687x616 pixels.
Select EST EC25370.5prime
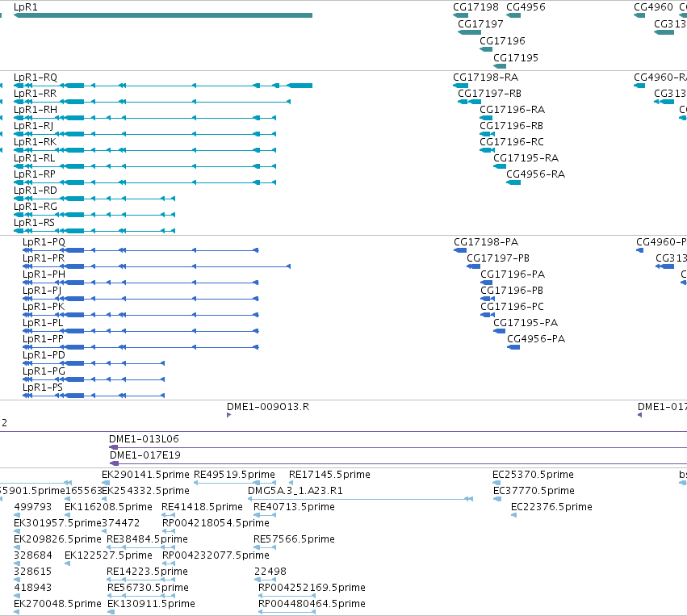(x=496, y=483)
